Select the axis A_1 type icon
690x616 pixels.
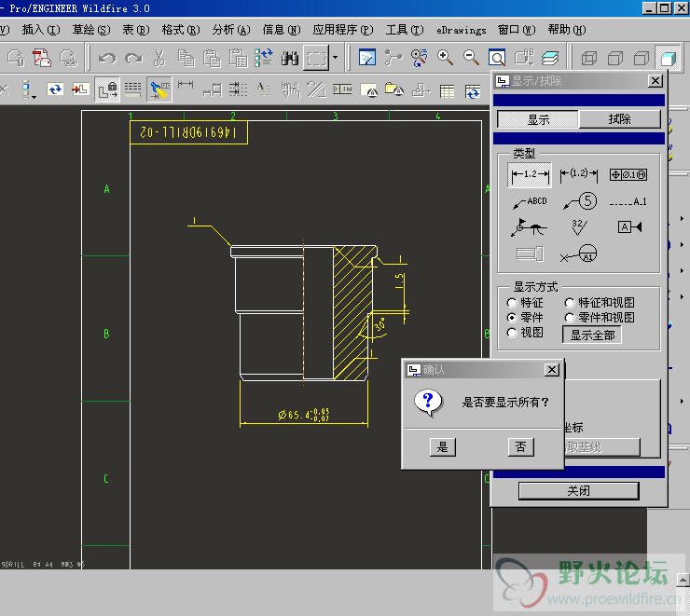click(628, 202)
